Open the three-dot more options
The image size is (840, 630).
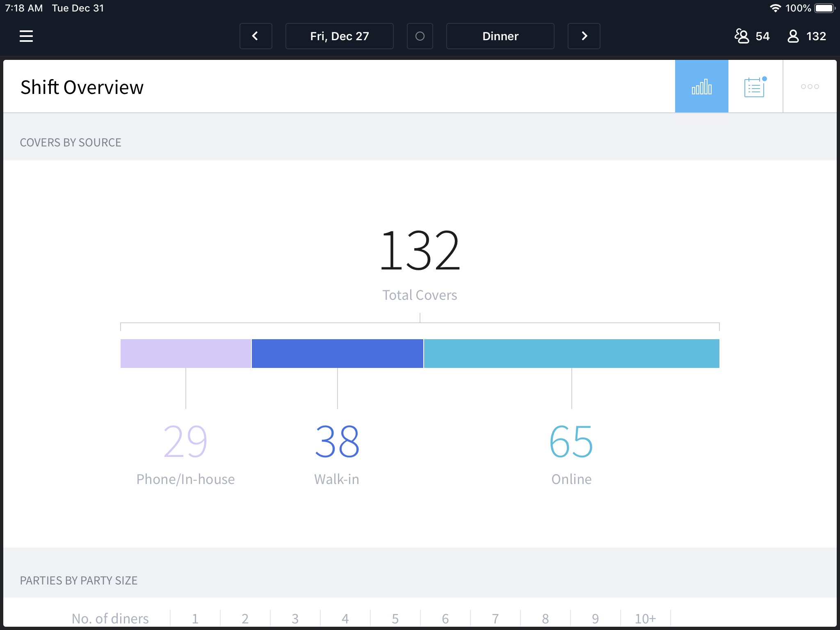click(810, 86)
